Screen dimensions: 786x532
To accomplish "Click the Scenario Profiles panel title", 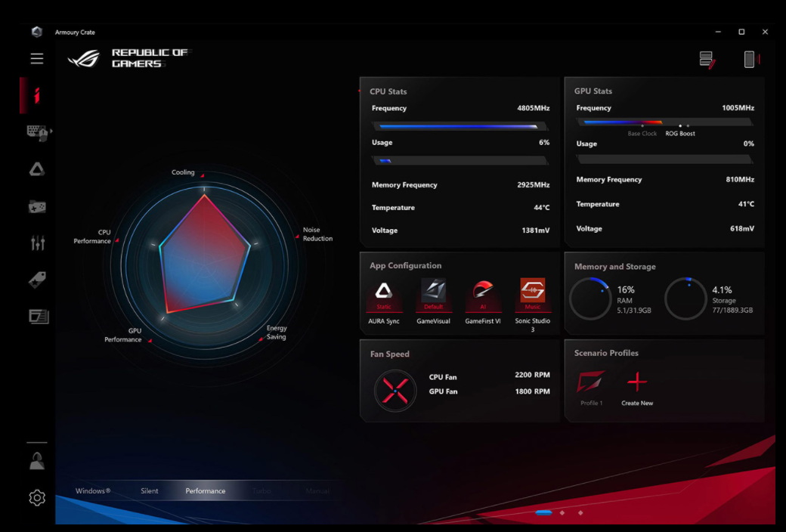I will tap(606, 353).
